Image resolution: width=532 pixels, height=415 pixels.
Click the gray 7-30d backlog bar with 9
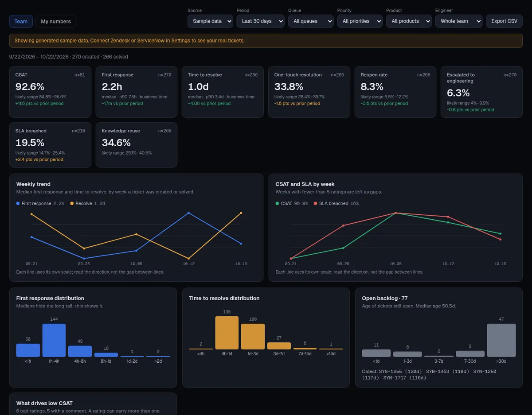click(470, 354)
